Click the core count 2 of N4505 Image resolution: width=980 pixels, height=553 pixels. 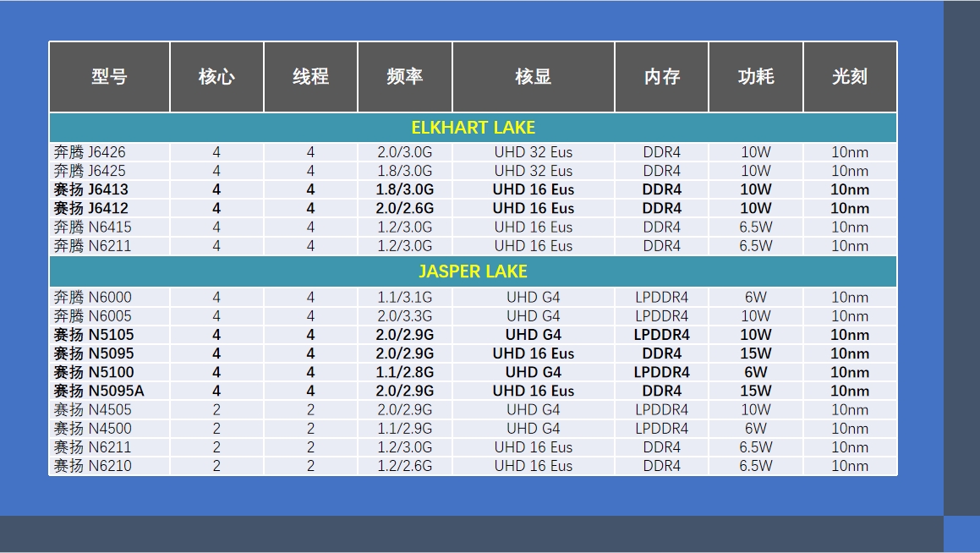tap(216, 409)
